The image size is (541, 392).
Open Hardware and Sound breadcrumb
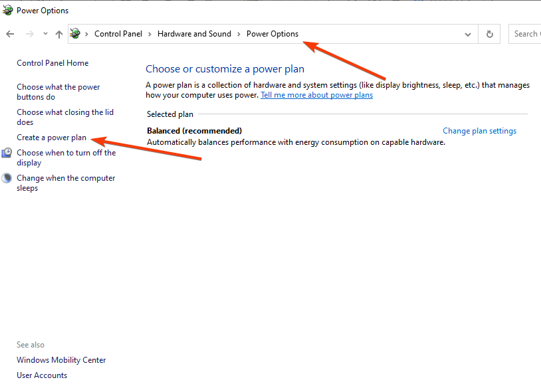[194, 34]
